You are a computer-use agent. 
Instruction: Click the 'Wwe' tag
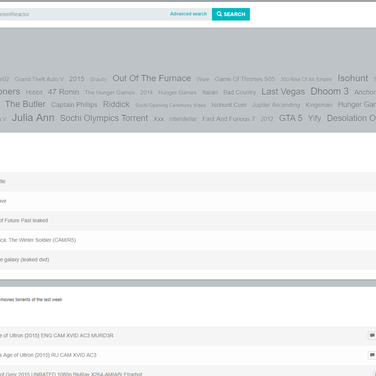point(203,79)
